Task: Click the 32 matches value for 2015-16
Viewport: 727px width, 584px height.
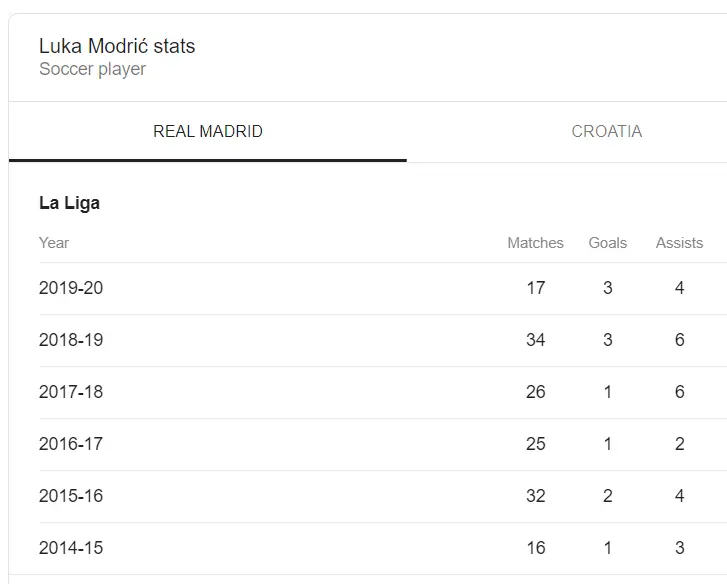Action: click(x=536, y=496)
